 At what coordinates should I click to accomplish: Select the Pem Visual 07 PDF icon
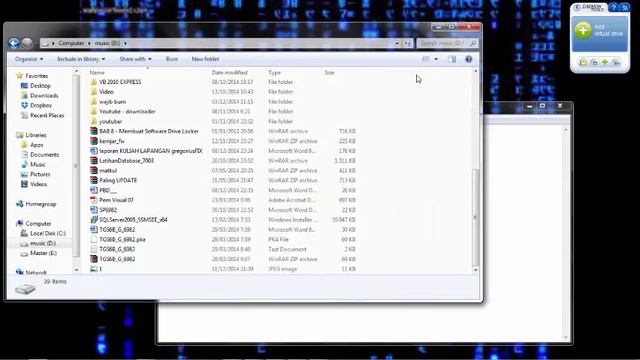(94, 200)
